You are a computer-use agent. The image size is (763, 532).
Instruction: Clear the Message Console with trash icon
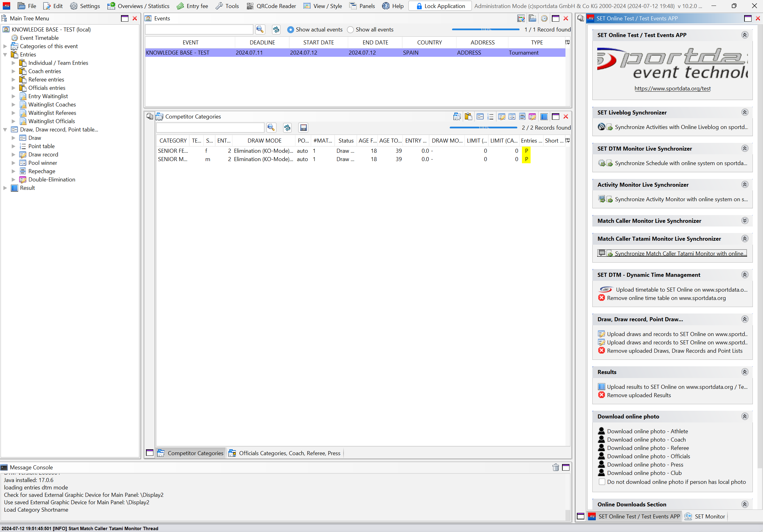pos(555,468)
